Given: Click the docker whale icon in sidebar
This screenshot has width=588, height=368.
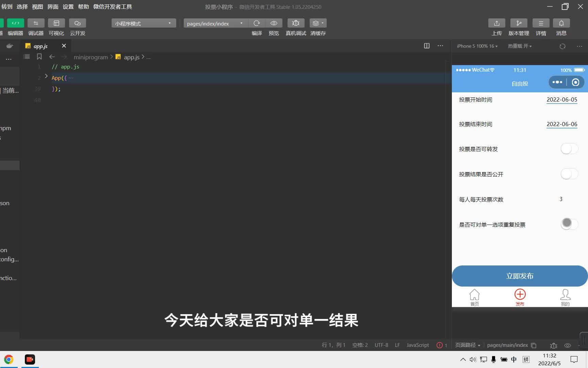Looking at the screenshot, I should tap(10, 46).
